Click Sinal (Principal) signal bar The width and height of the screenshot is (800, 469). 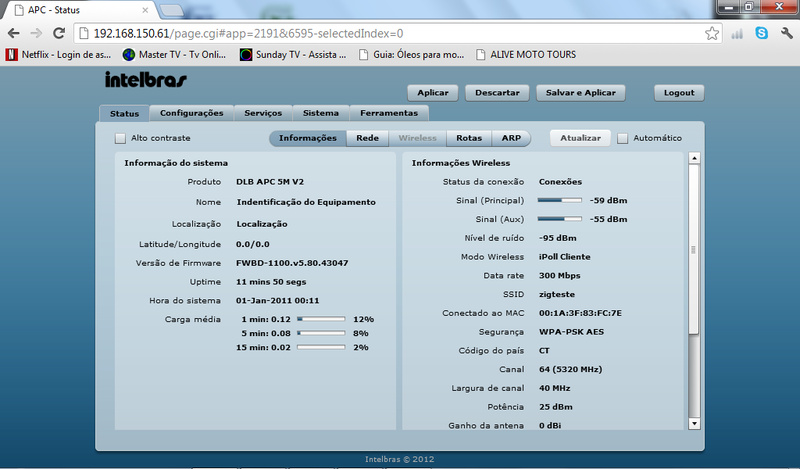[560, 201]
